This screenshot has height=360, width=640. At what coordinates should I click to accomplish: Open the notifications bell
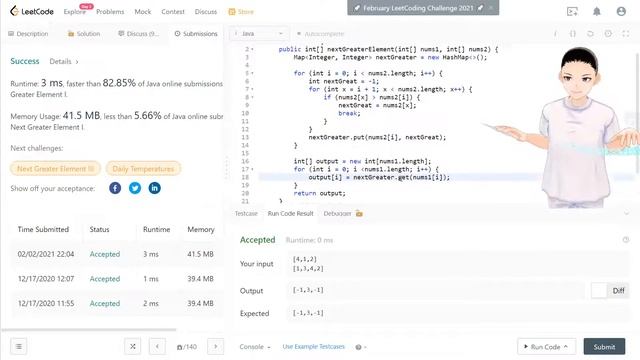[x=597, y=11]
